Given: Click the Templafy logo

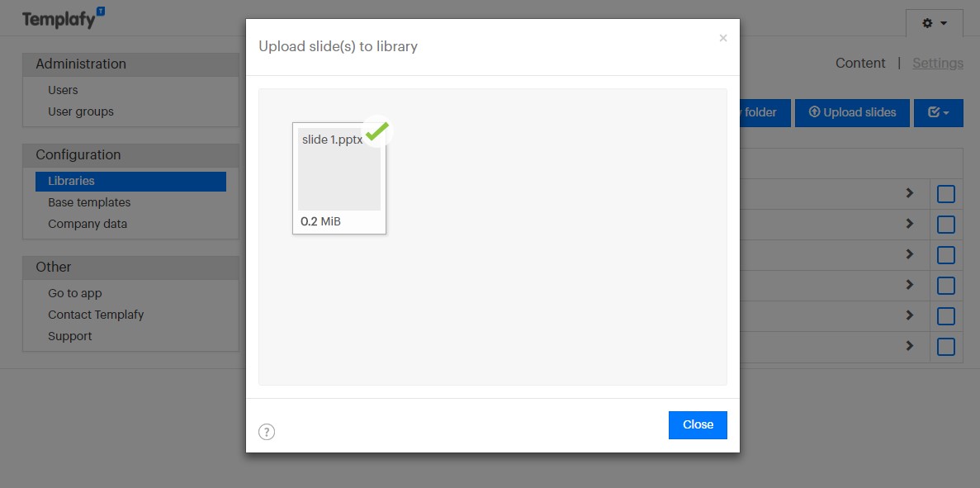Looking at the screenshot, I should click(x=58, y=18).
